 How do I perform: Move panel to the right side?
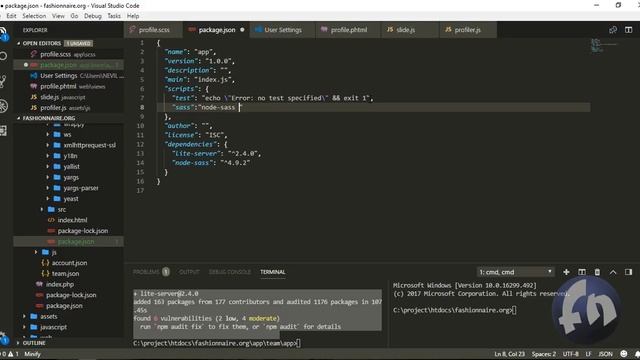point(629,272)
